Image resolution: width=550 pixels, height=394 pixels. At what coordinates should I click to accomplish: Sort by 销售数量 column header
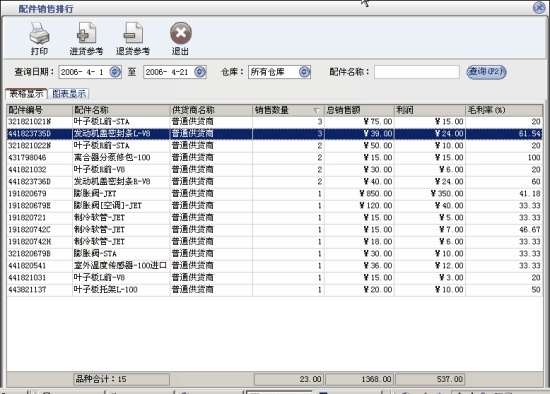(288, 110)
